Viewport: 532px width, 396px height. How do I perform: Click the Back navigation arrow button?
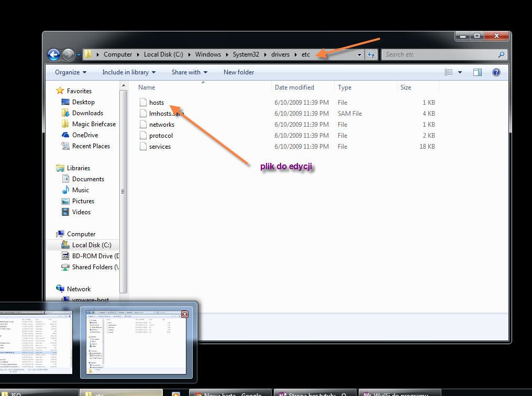click(53, 54)
